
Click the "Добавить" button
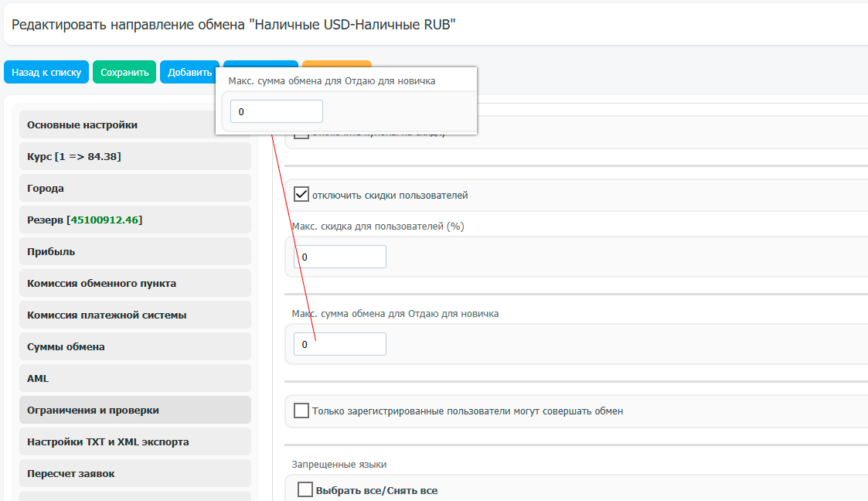click(x=189, y=73)
